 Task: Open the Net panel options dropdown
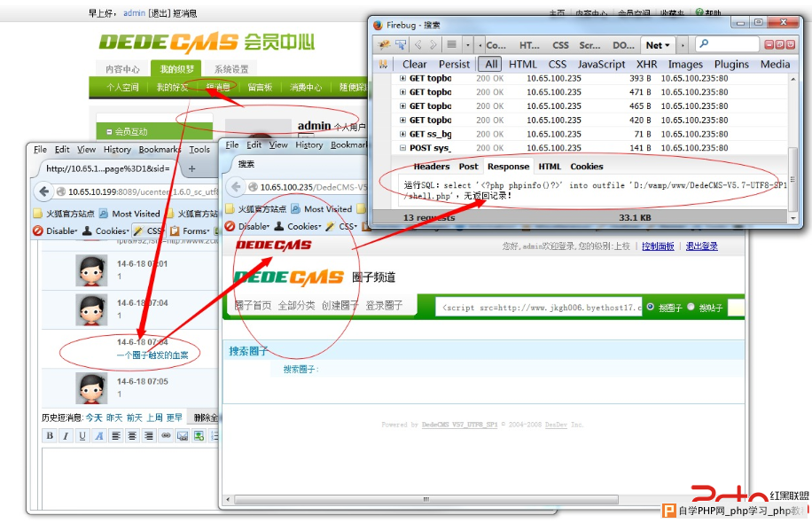coord(667,45)
